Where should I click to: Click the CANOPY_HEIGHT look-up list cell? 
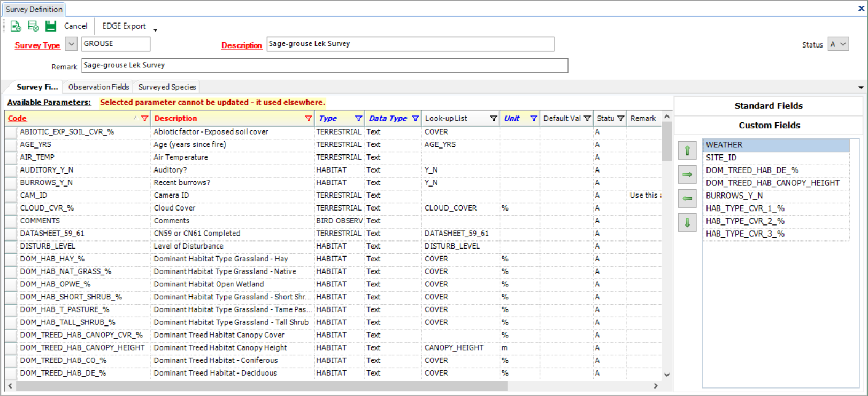pyautogui.click(x=460, y=348)
